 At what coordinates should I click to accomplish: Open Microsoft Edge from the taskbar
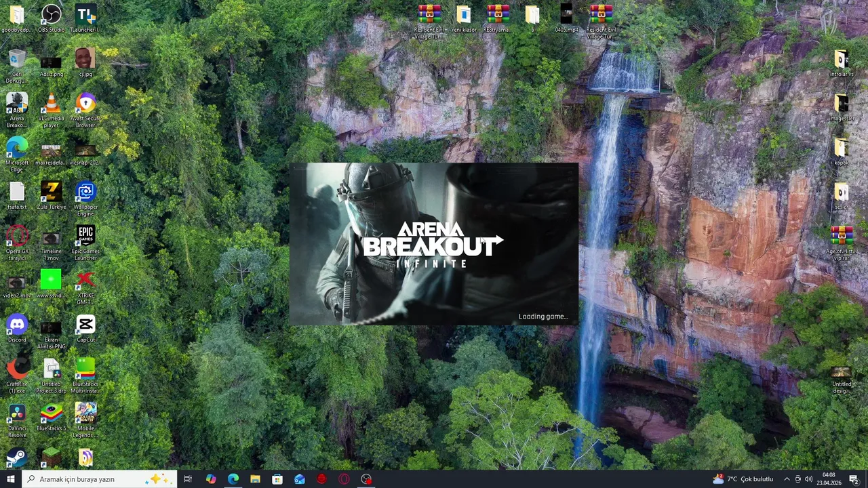[x=233, y=479]
